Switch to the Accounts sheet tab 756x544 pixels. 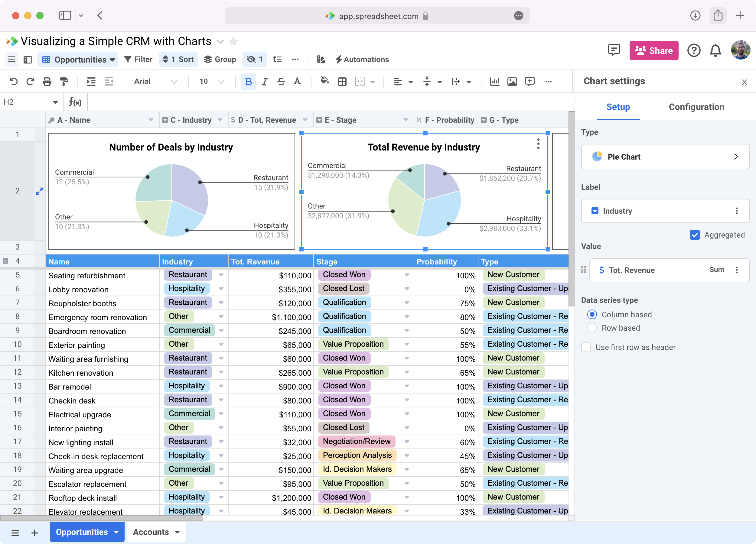156,532
